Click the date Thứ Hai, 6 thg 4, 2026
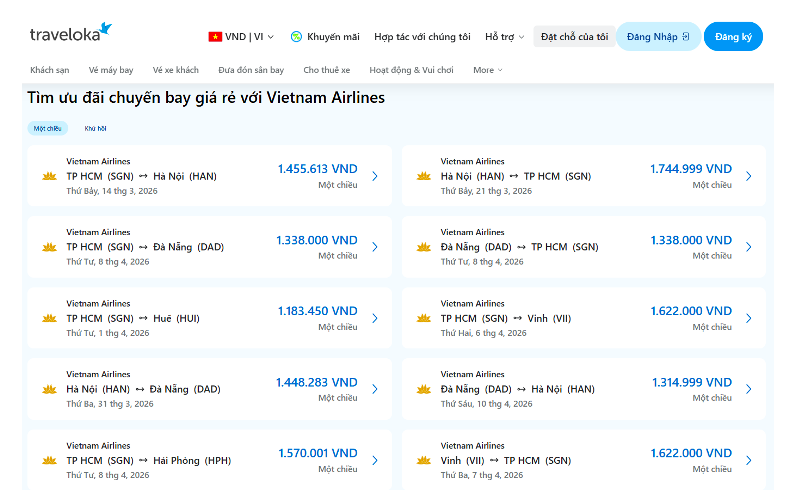 pyautogui.click(x=484, y=333)
